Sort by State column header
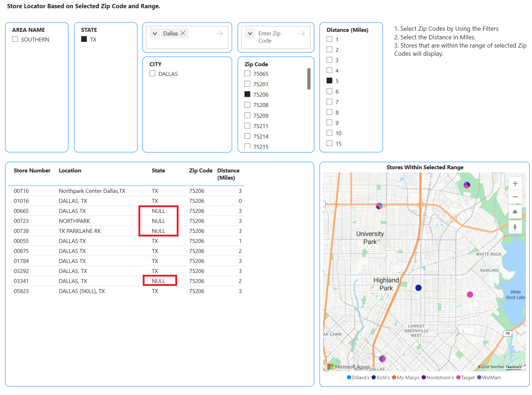Screen dimensions: 532x395 tap(158, 171)
